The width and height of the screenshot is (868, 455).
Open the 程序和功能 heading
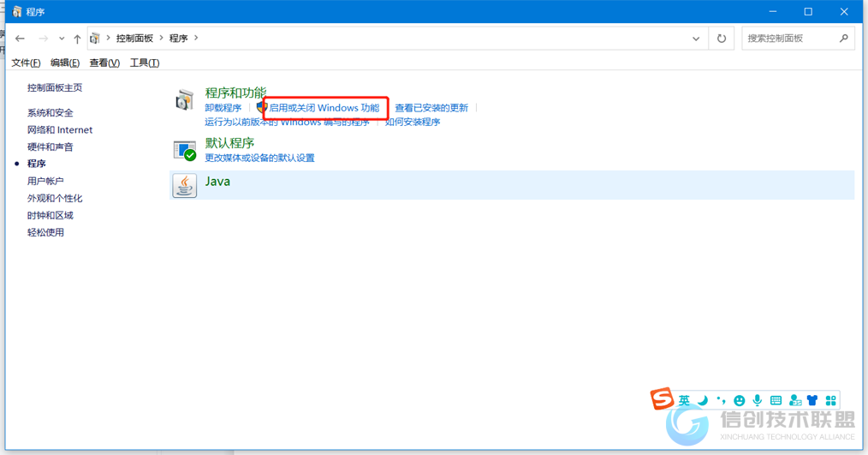point(235,93)
